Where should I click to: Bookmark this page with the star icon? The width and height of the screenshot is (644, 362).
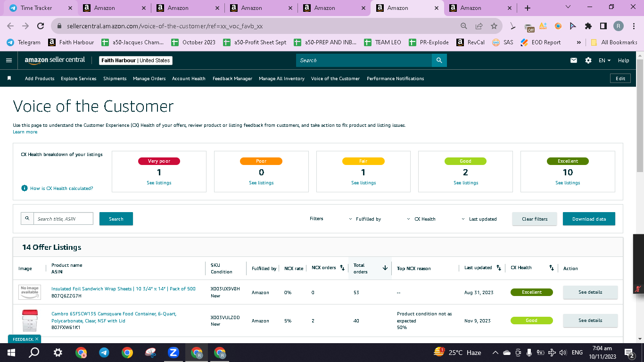click(x=494, y=26)
